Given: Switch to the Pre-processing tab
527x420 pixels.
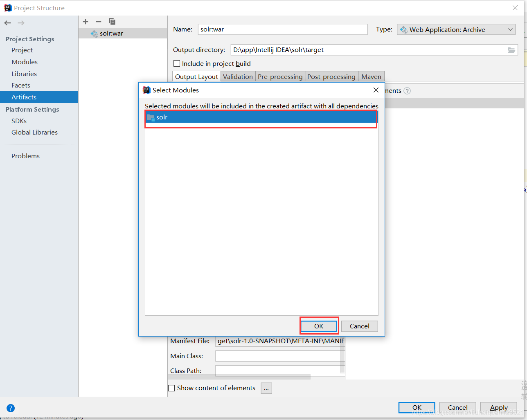Looking at the screenshot, I should click(280, 76).
